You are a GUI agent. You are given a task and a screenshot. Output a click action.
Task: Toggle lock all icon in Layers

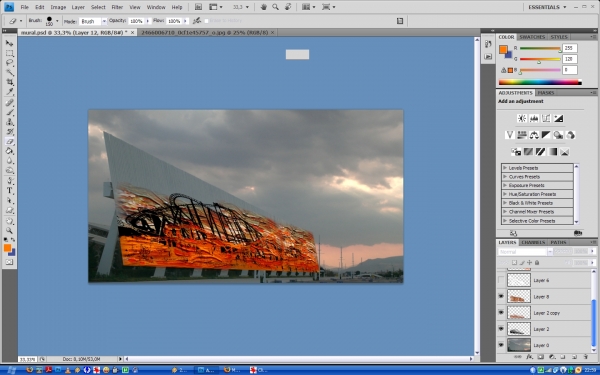click(537, 262)
